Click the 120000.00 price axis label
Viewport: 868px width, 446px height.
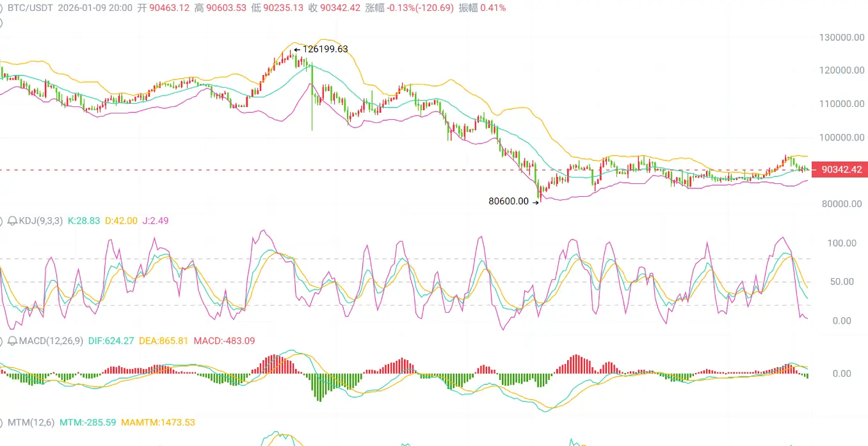842,70
